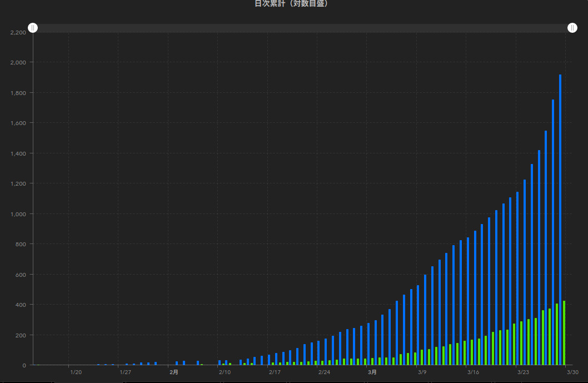
Task: Click the 1,000 value label on y-axis
Action: pyautogui.click(x=18, y=214)
